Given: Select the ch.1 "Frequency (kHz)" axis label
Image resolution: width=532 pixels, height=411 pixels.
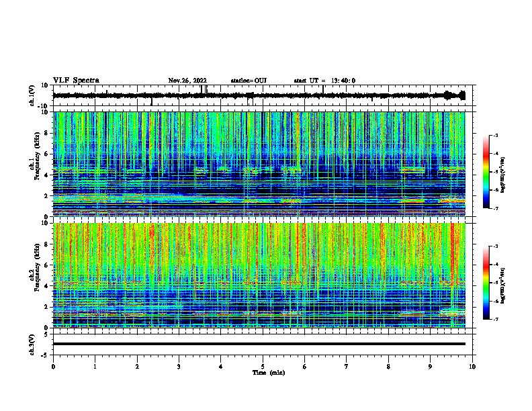Looking at the screenshot, I should [x=37, y=156].
